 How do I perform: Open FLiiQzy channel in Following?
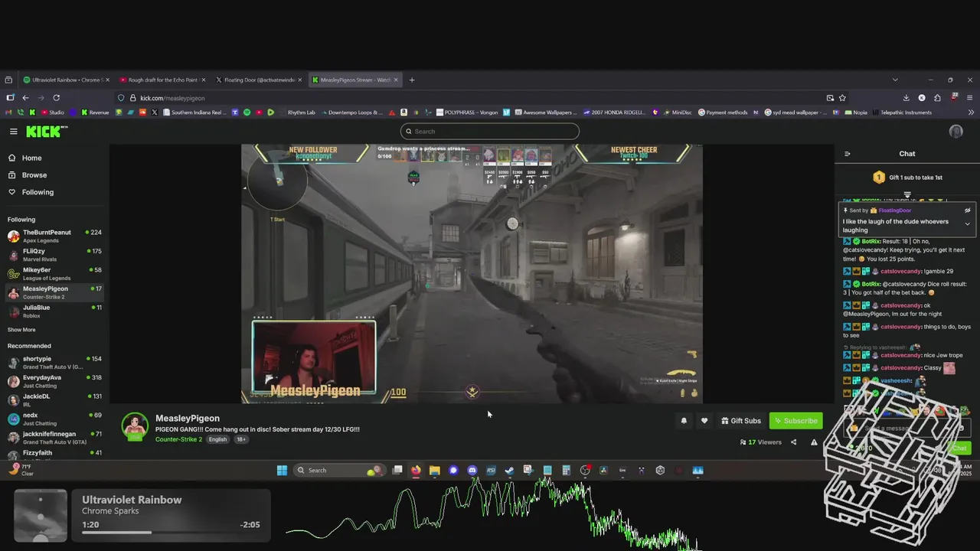tap(54, 255)
